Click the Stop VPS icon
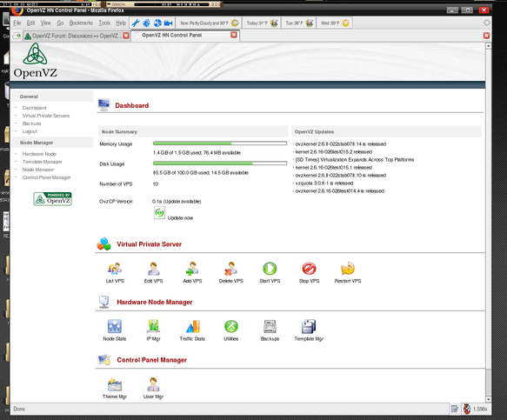 click(309, 269)
